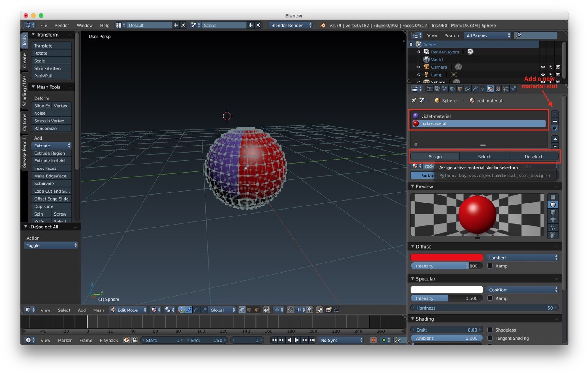Open the Extrude dropdown in Mesh Tools
This screenshot has width=588, height=374.
click(x=52, y=146)
